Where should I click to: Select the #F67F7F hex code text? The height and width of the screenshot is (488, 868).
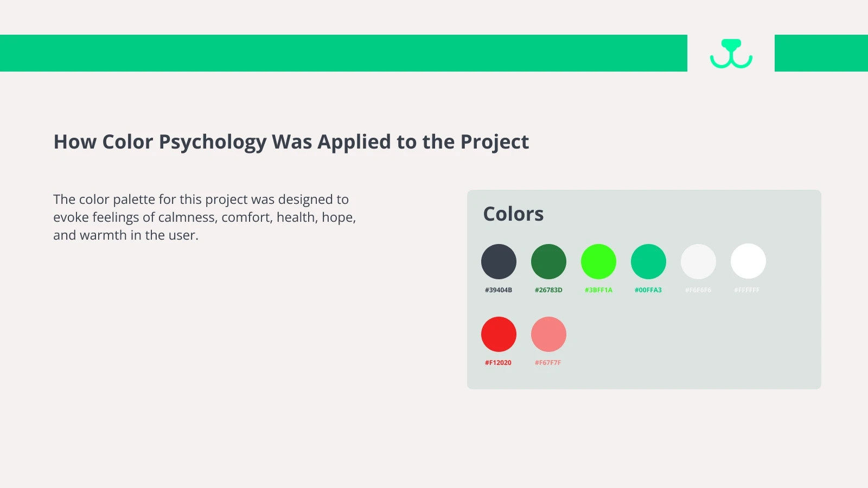coord(548,363)
